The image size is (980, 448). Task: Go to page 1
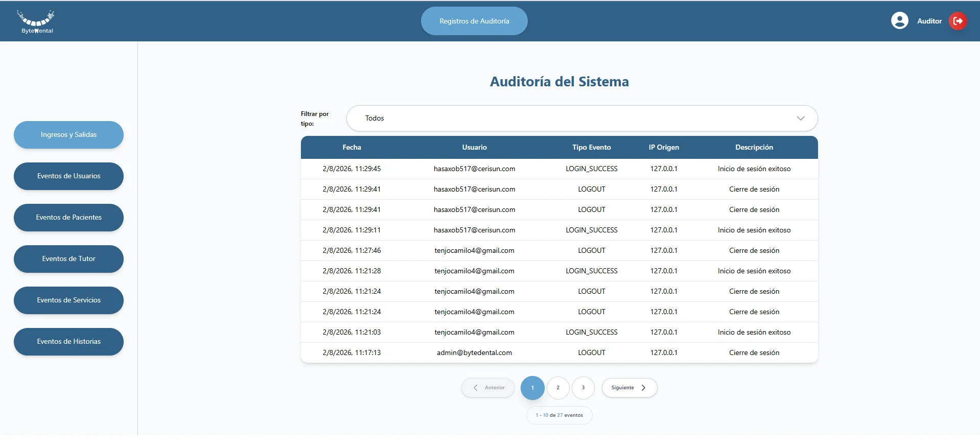point(532,388)
